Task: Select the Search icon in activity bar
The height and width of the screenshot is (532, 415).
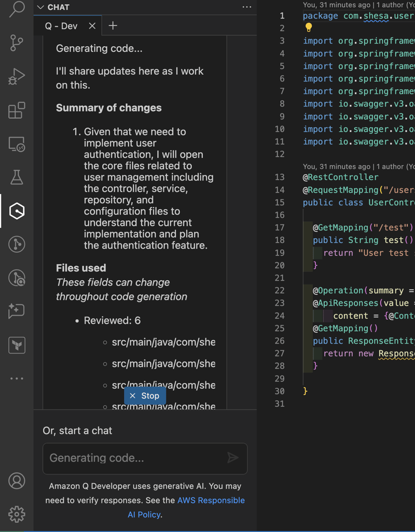Action: click(x=17, y=10)
